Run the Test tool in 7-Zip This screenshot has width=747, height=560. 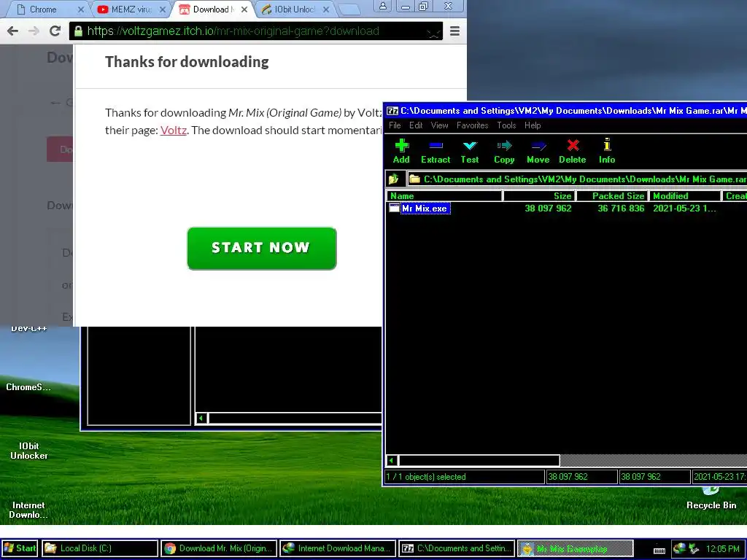coord(469,152)
